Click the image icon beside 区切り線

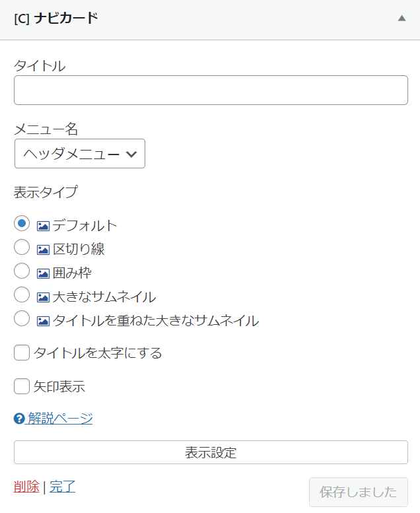point(43,250)
